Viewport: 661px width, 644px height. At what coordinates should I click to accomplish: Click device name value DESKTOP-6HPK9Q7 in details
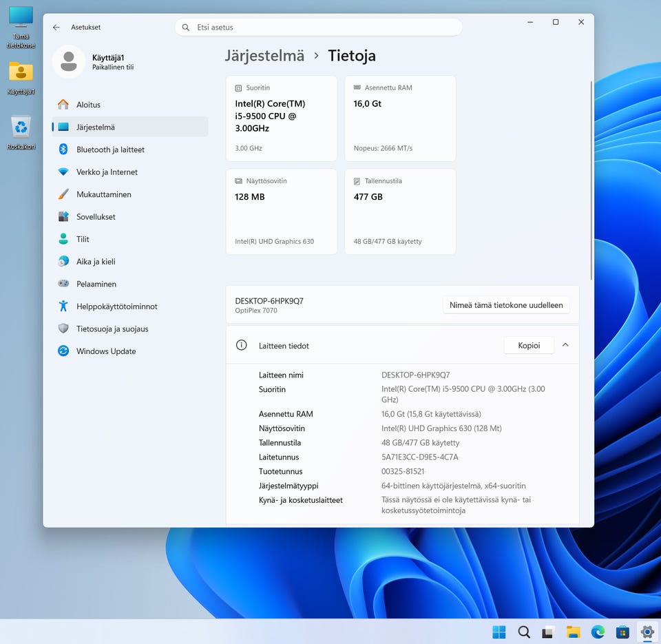[x=415, y=375]
